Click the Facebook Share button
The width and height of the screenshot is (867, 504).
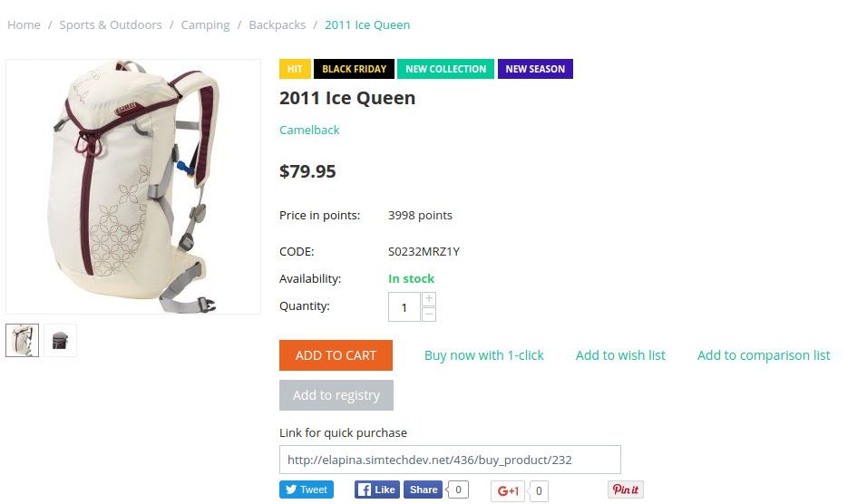[x=423, y=489]
